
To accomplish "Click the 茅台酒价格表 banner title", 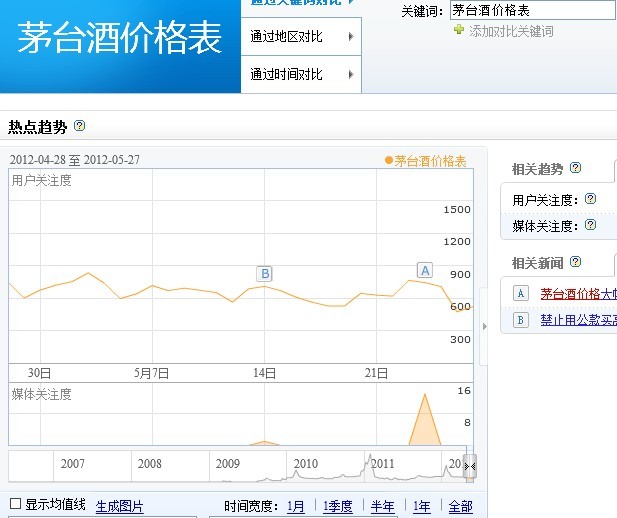I will [x=120, y=37].
